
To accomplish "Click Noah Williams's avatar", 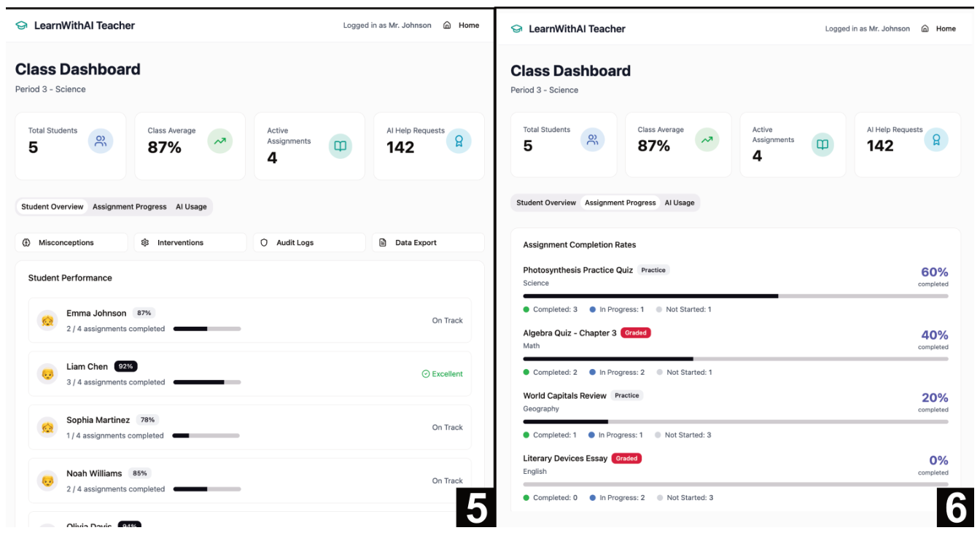I will pos(47,481).
